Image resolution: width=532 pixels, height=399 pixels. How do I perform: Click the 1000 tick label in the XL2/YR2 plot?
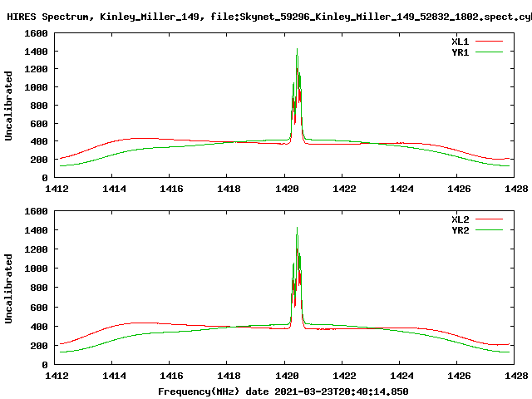[36, 268]
